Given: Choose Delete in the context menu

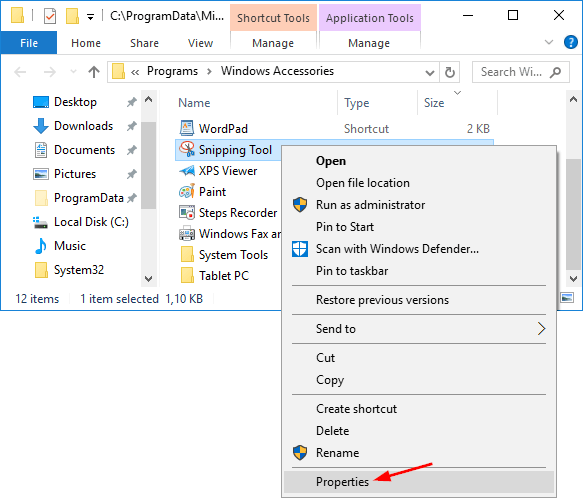Looking at the screenshot, I should click(419, 430).
